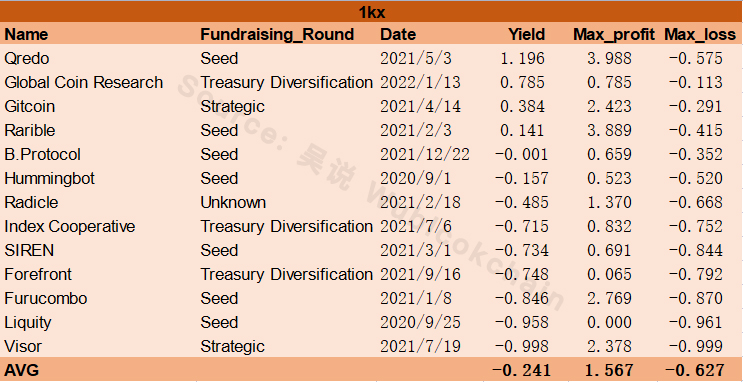The height and width of the screenshot is (382, 743).
Task: Select the Yield column header
Action: 526,34
